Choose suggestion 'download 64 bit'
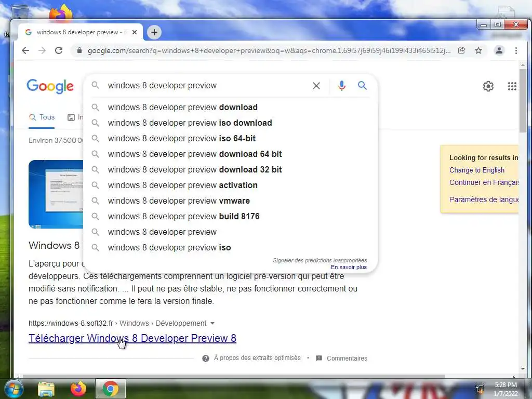532x399 pixels. 230,154
